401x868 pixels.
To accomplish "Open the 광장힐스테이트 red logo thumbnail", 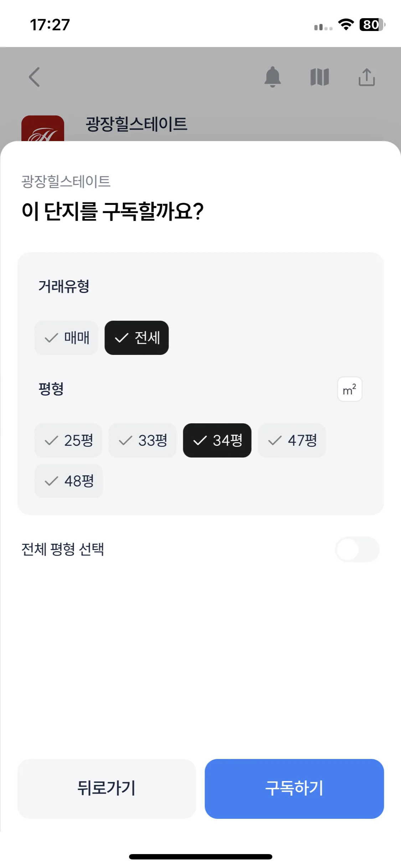I will tap(43, 129).
